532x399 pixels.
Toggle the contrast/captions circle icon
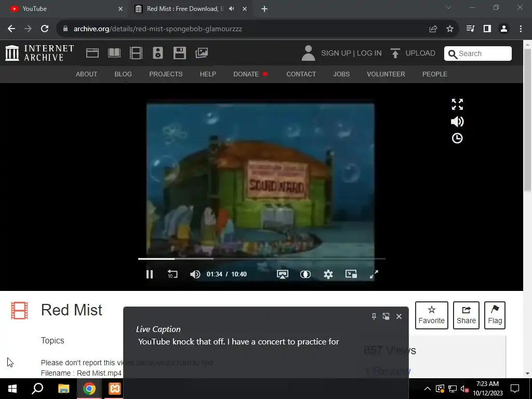[305, 274]
